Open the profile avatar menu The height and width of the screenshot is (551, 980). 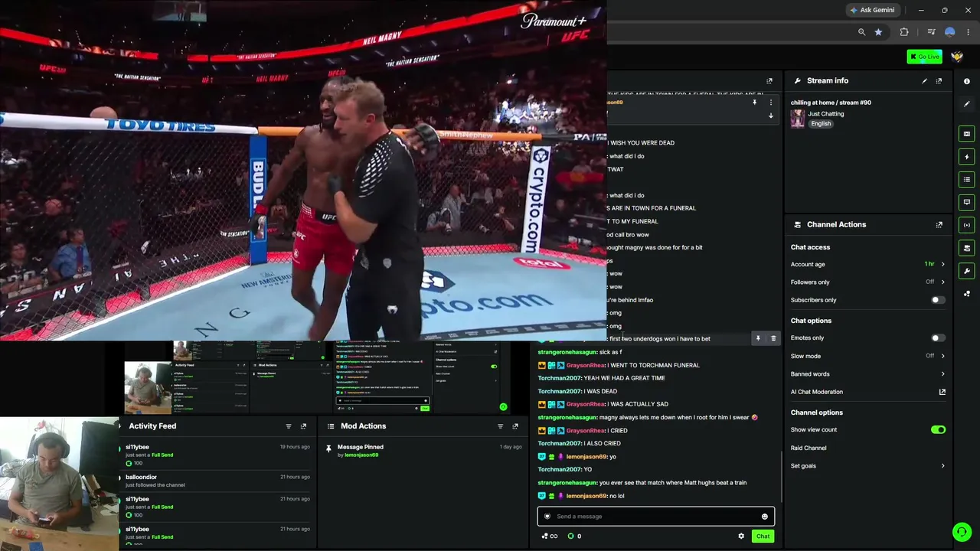pyautogui.click(x=957, y=57)
